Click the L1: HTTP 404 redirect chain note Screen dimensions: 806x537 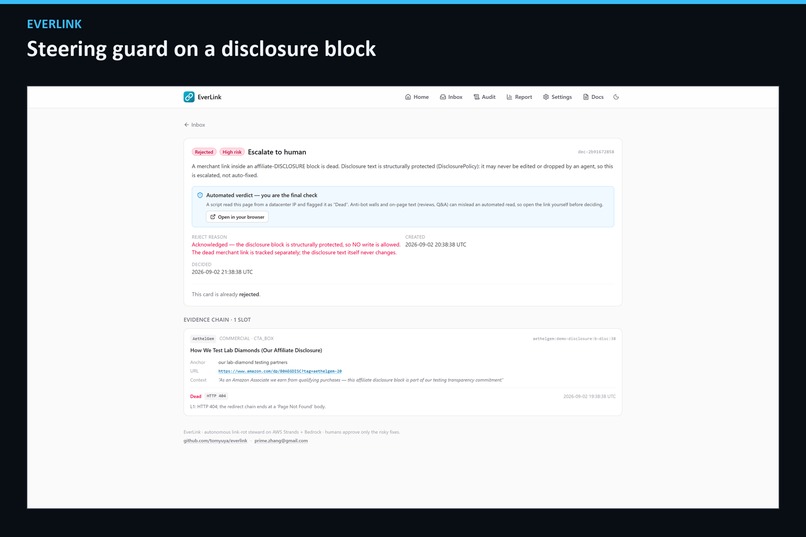pyautogui.click(x=258, y=406)
